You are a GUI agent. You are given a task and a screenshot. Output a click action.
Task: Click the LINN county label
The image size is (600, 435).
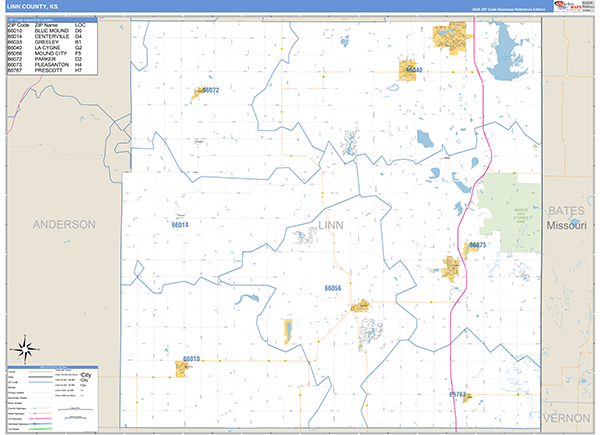[331, 225]
